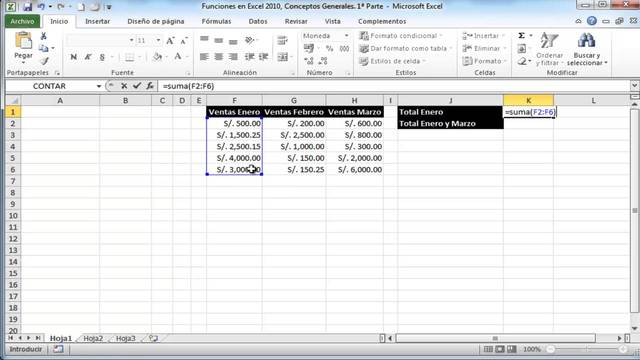Expand the formula bar

click(x=634, y=86)
